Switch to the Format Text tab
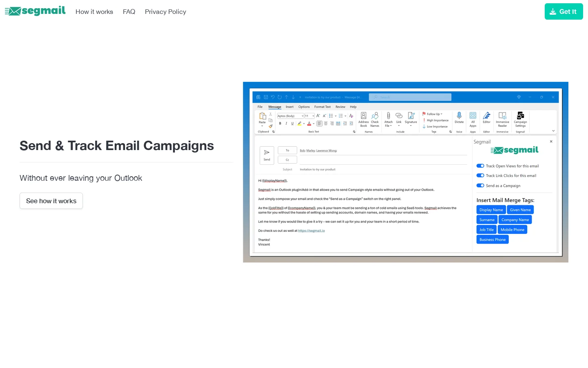Image resolution: width=588 pixels, height=368 pixels. pos(323,107)
